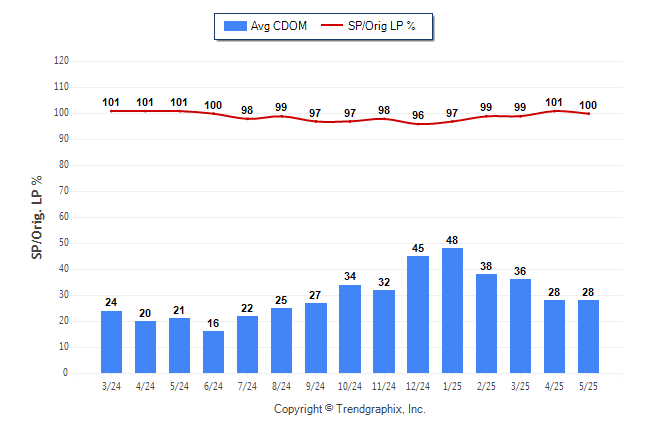Click the SP/Orig. LP % axis title

click(37, 218)
